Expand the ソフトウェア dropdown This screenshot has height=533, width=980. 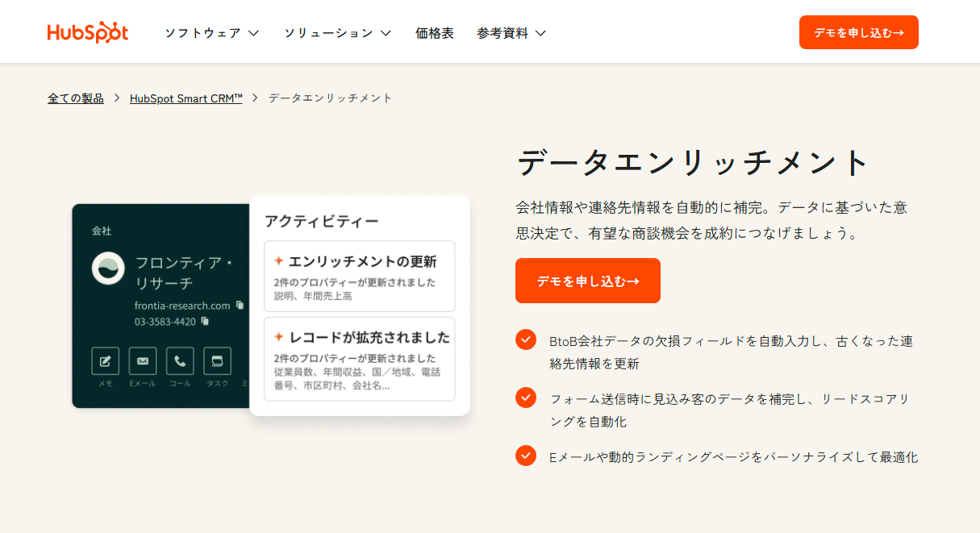click(x=211, y=32)
